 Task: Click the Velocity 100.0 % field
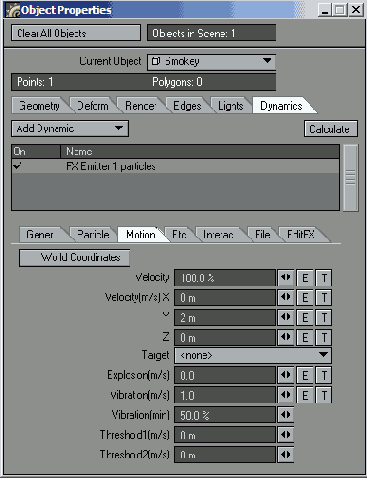click(x=225, y=278)
